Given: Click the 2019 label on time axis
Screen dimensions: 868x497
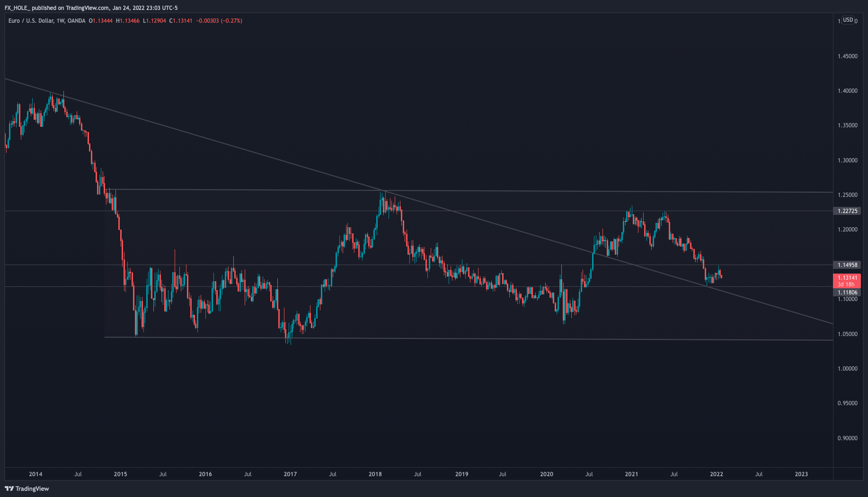Looking at the screenshot, I should click(x=462, y=474).
